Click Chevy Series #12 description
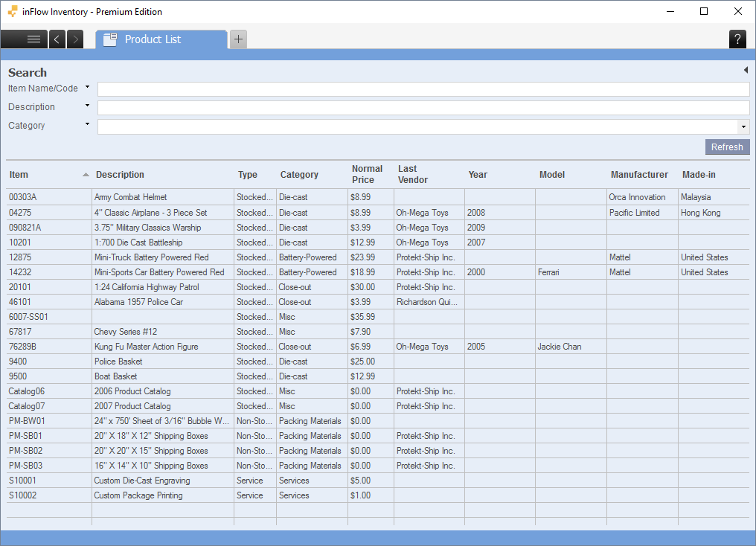This screenshot has height=546, width=756. coord(125,332)
